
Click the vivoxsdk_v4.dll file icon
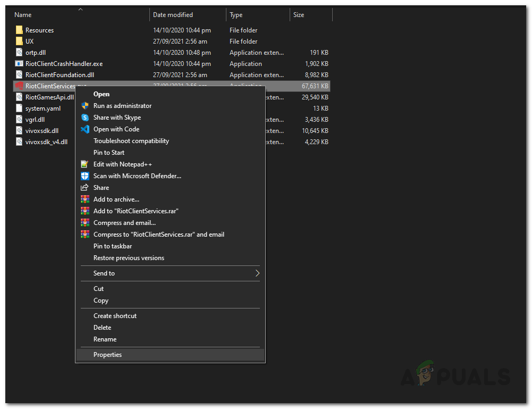click(x=19, y=142)
